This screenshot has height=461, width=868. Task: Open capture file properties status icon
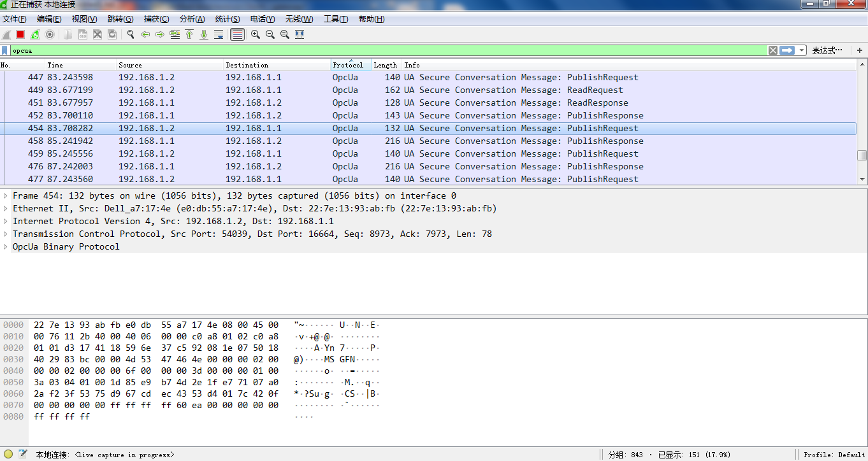coord(23,454)
